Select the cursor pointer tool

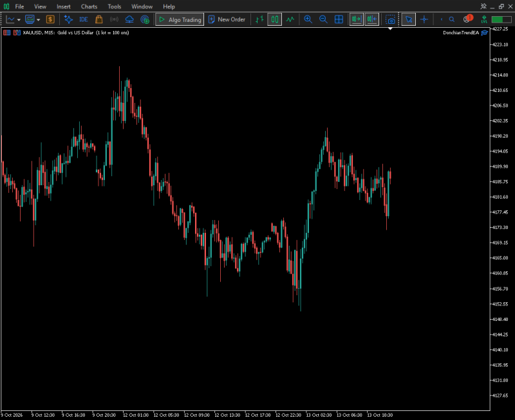coord(409,19)
